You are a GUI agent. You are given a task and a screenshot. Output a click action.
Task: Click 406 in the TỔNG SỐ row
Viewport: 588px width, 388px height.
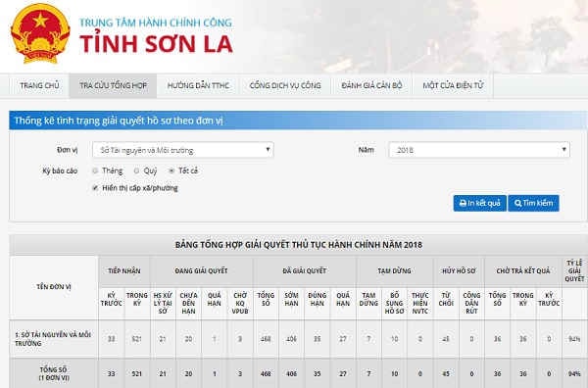[x=291, y=373]
